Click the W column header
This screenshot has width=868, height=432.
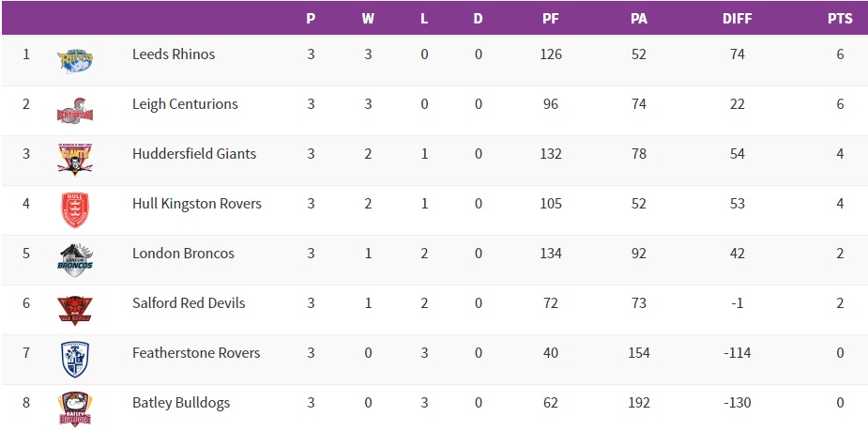tap(369, 19)
